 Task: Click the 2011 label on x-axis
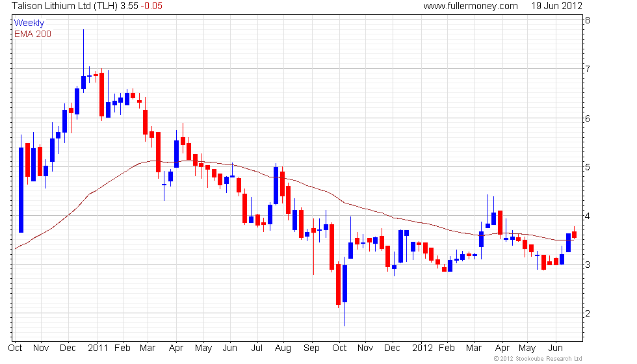coord(98,348)
